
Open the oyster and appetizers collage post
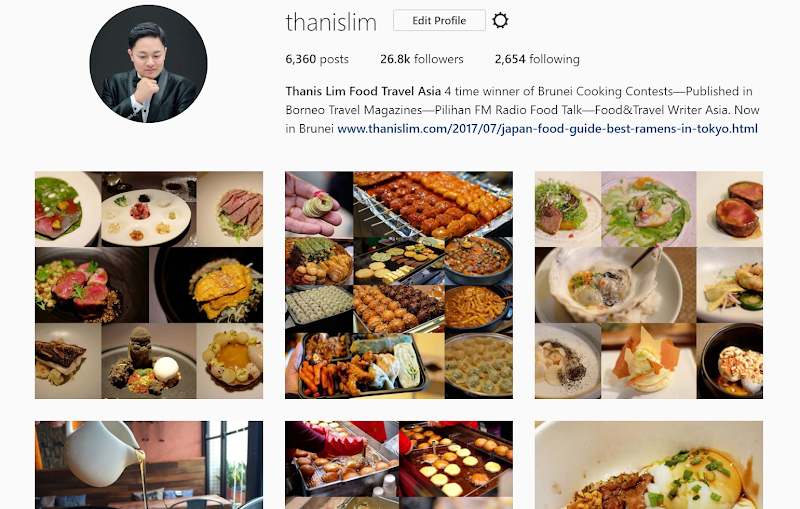(x=649, y=285)
